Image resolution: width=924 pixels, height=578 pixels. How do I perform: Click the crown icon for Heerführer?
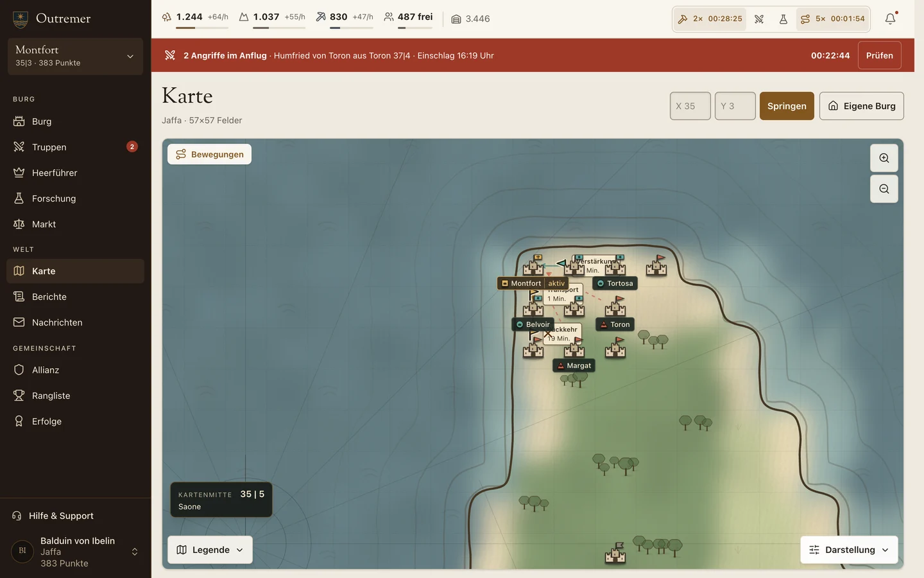19,173
